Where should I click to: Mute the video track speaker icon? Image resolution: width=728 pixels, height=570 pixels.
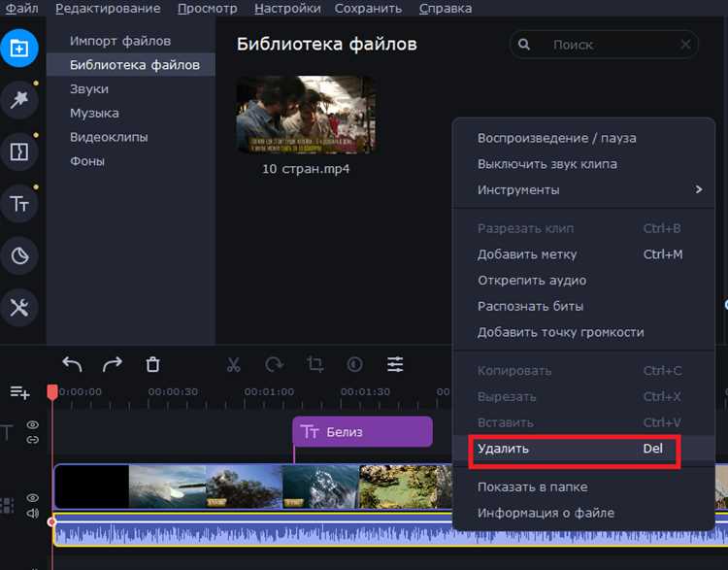click(x=33, y=513)
